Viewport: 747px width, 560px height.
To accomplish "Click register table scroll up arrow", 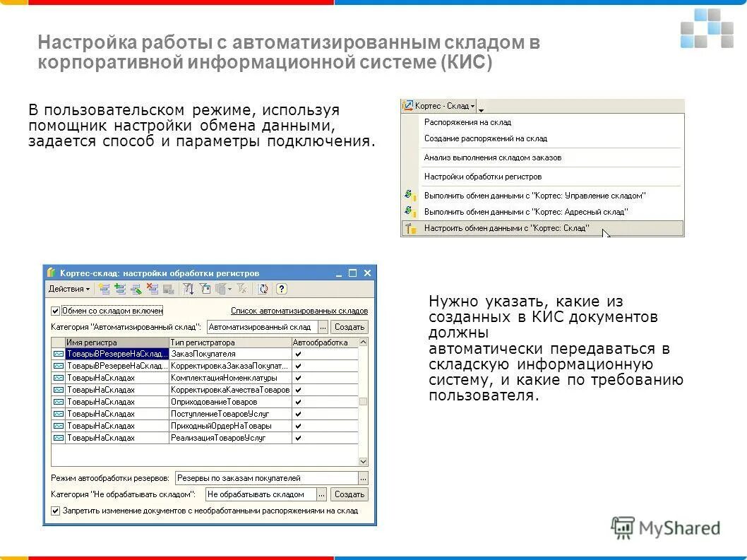I will (363, 342).
